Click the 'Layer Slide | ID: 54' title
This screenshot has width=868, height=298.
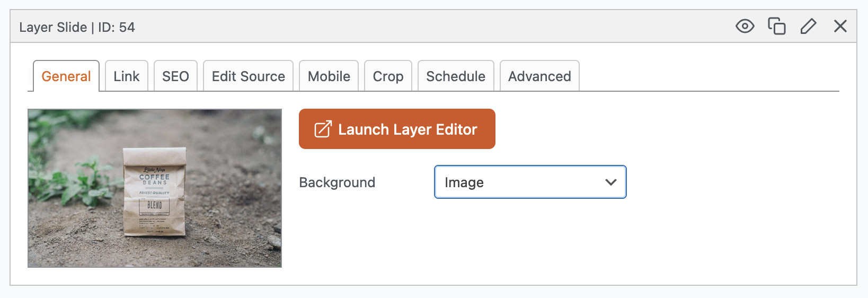pos(77,27)
